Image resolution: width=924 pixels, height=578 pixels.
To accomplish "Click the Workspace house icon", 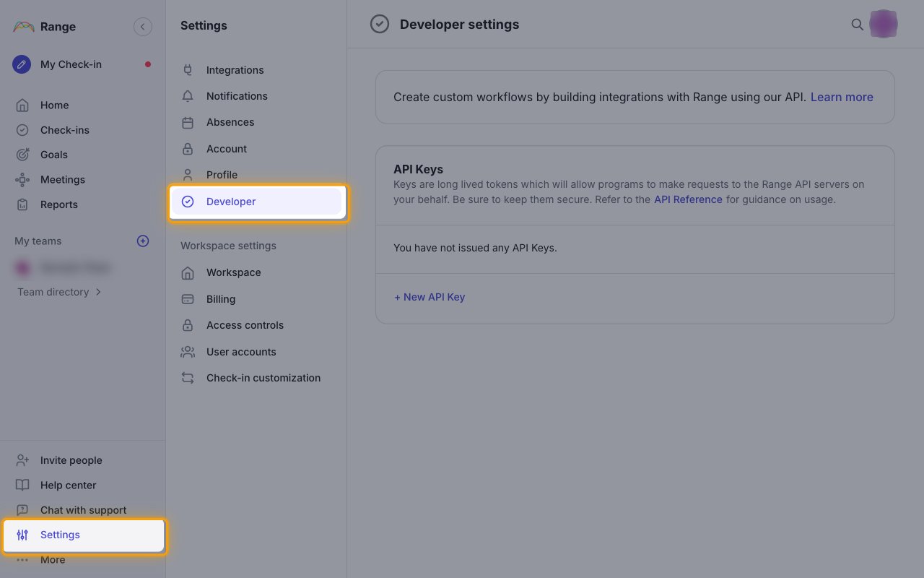I will 188,272.
